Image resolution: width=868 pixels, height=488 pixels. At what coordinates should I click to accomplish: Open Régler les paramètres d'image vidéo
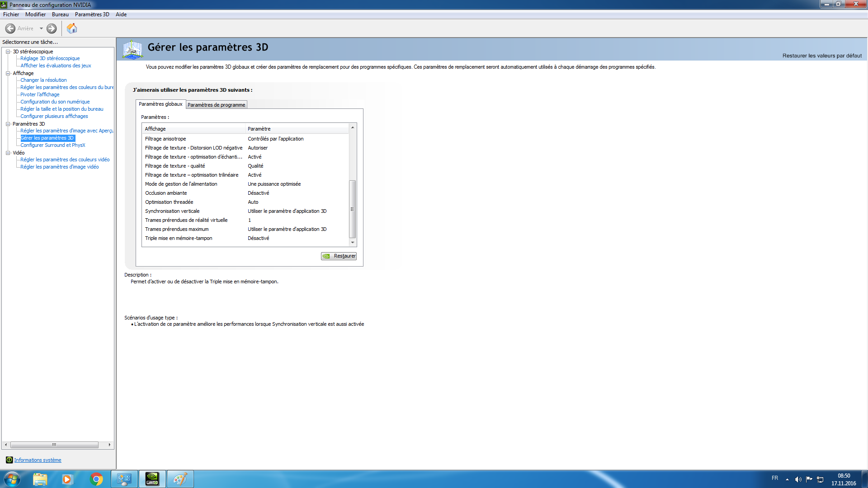click(x=59, y=167)
